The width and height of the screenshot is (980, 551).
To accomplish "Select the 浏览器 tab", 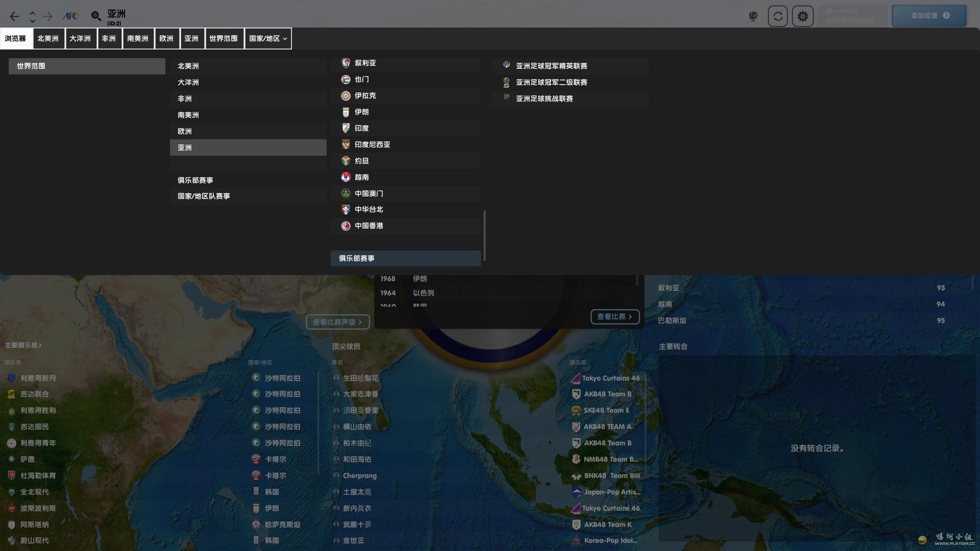I will click(x=15, y=38).
